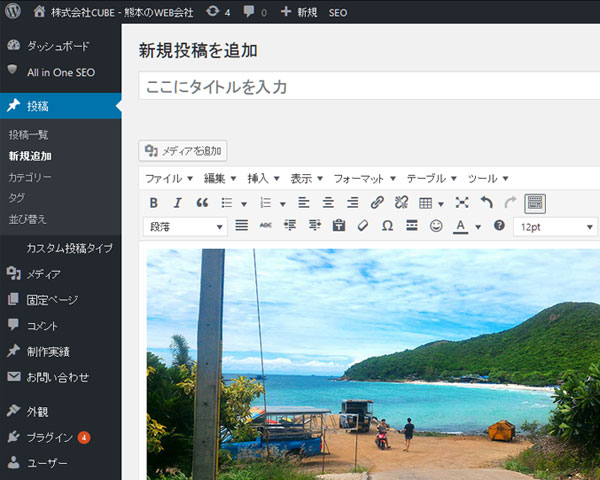600x480 pixels.
Task: Open the ファイル menu
Action: click(x=169, y=178)
